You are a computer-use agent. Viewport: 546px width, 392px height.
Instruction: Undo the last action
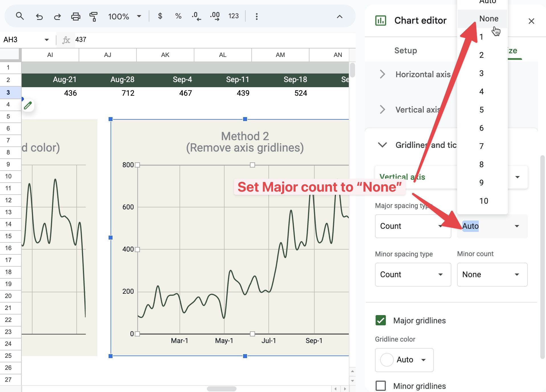pyautogui.click(x=40, y=16)
